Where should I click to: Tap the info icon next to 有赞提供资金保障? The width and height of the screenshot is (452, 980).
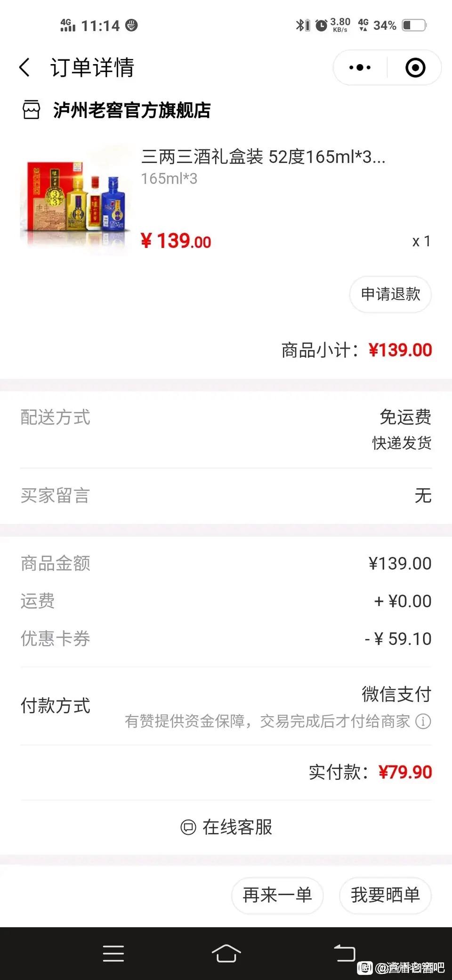pyautogui.click(x=423, y=721)
